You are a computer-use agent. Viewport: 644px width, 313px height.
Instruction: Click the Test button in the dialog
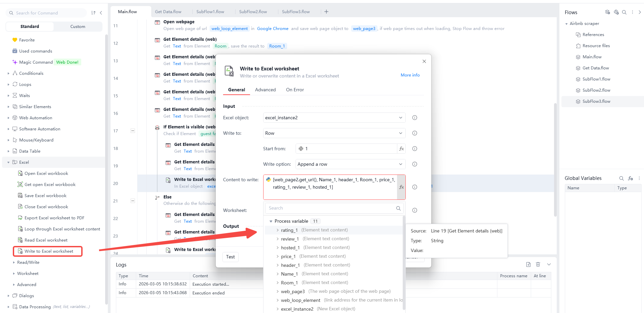click(x=230, y=257)
